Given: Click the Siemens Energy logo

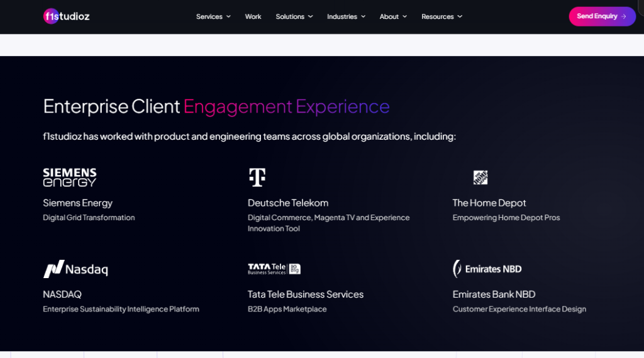Looking at the screenshot, I should [70, 177].
